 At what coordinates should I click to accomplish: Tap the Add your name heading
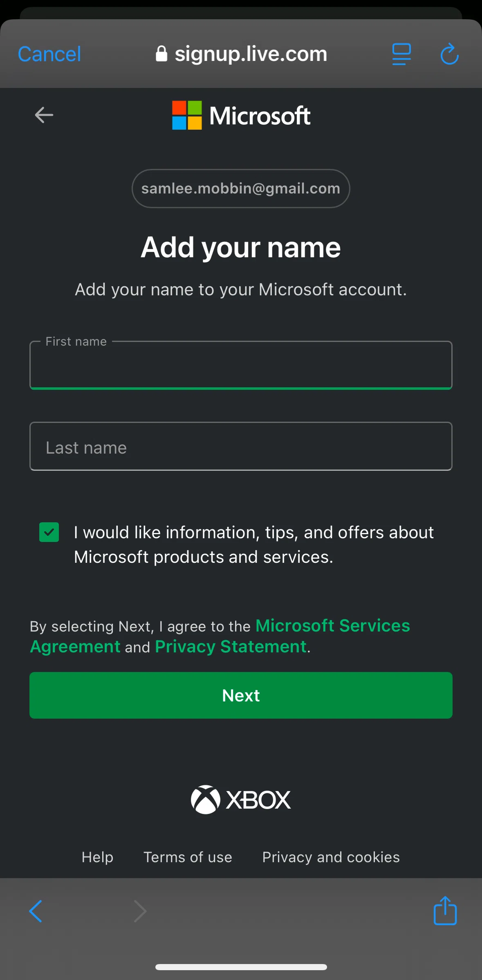[241, 247]
